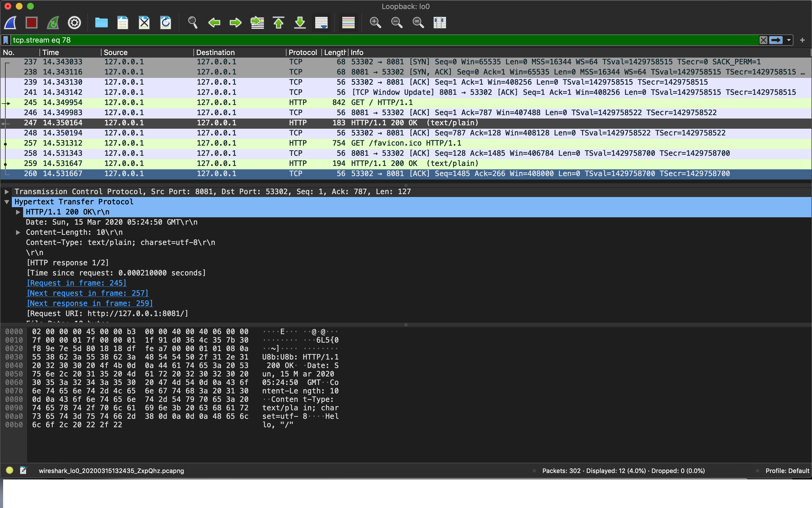Sort packets by the Info column
This screenshot has width=812, height=508.
coord(579,52)
